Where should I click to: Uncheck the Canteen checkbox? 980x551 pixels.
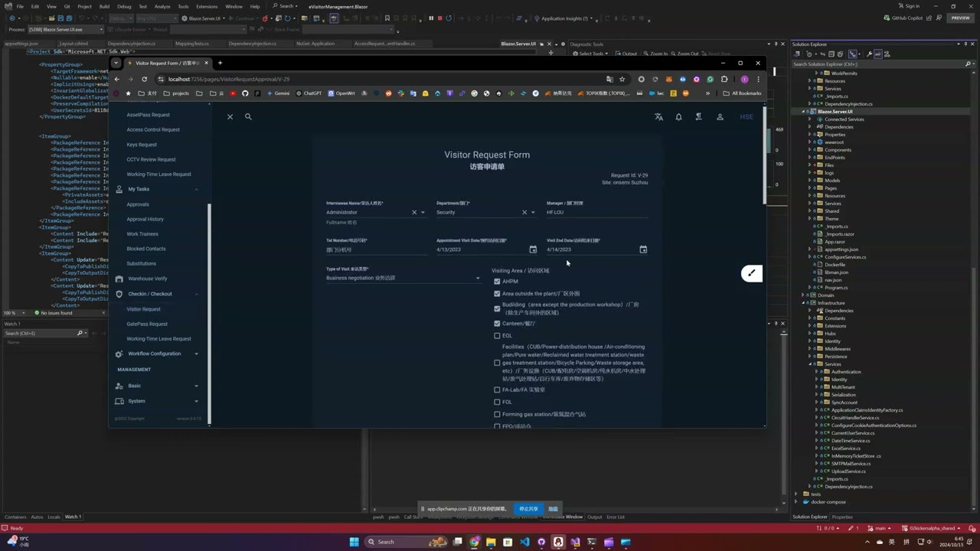click(x=497, y=324)
